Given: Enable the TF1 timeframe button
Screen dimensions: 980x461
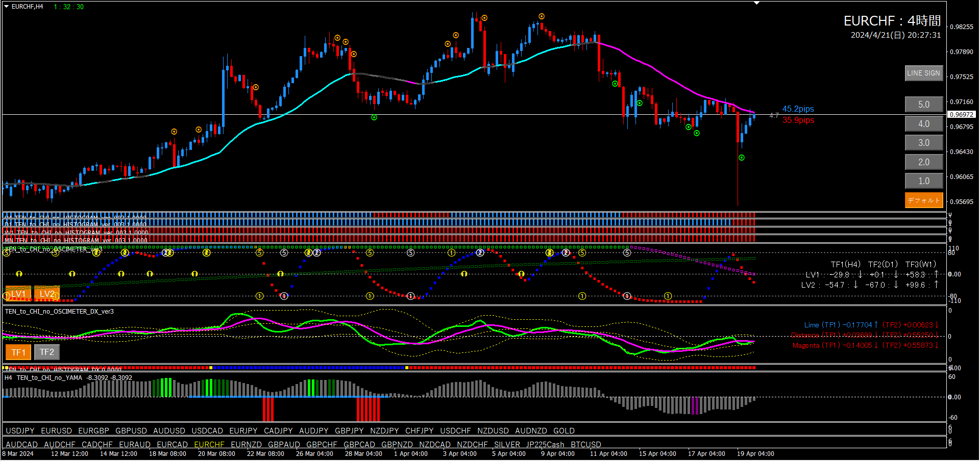Looking at the screenshot, I should click(x=18, y=352).
